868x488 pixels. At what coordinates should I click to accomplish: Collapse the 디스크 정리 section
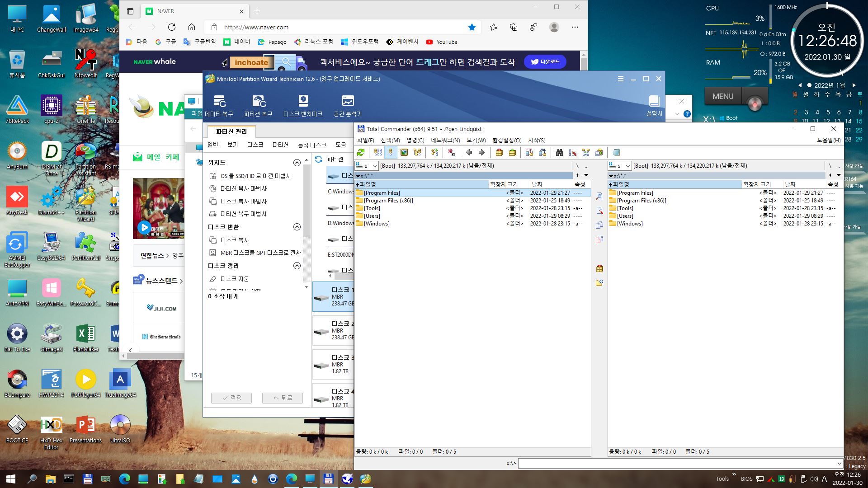[297, 266]
